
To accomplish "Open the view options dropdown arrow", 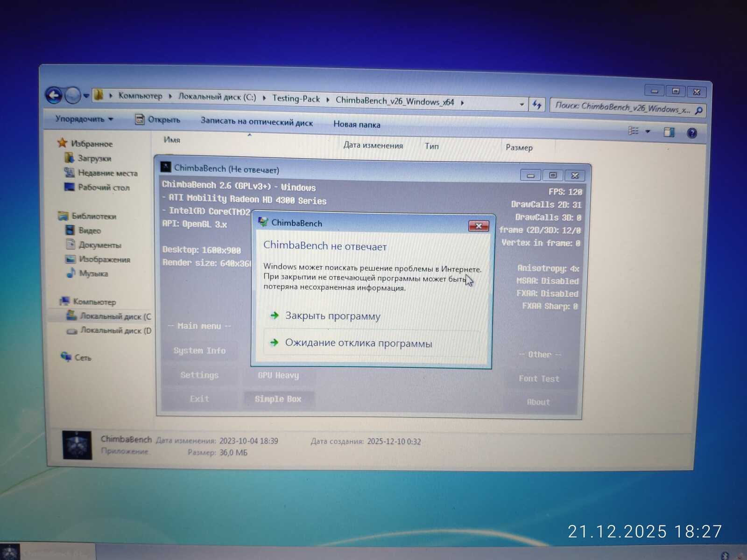I will pyautogui.click(x=648, y=132).
